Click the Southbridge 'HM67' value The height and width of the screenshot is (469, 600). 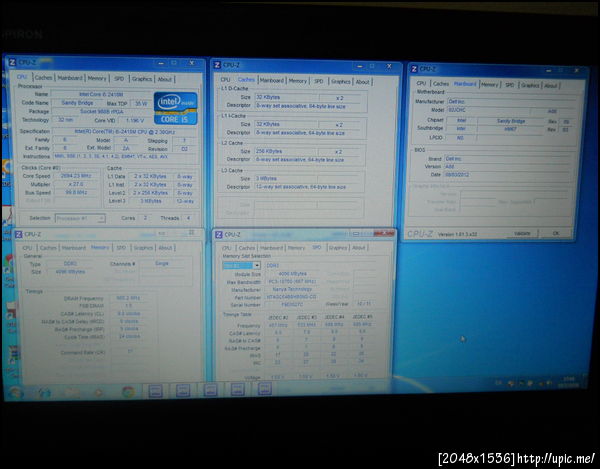[510, 129]
